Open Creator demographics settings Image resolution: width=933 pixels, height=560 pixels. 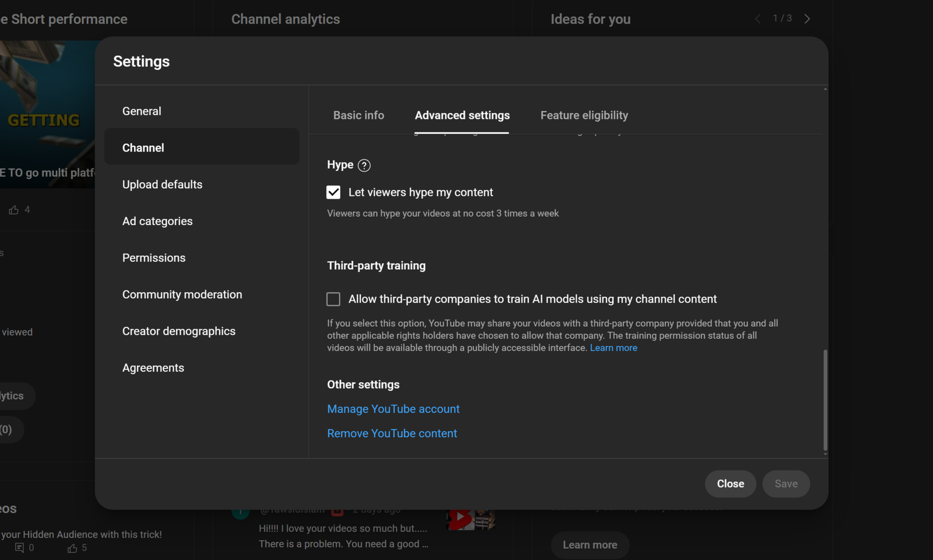point(178,330)
